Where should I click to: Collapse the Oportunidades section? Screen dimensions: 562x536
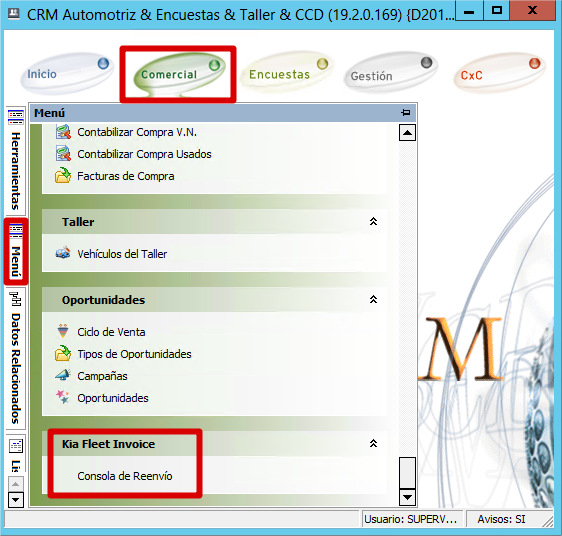[x=373, y=299]
